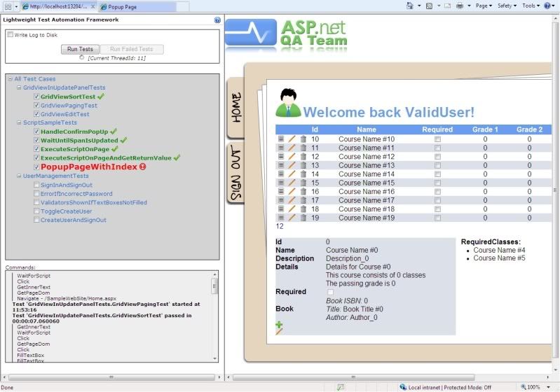
Task: Sort by Grade 1 column header
Action: pyautogui.click(x=485, y=129)
